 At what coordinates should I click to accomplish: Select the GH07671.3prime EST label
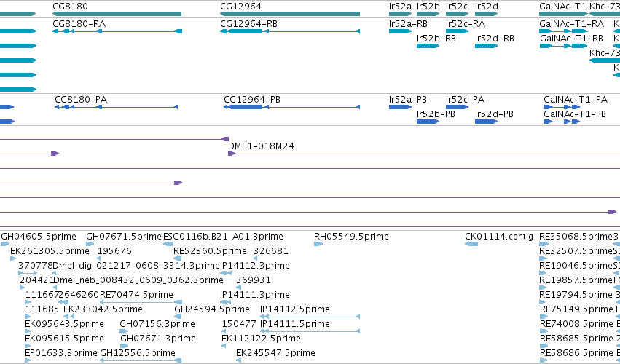pyautogui.click(x=158, y=339)
